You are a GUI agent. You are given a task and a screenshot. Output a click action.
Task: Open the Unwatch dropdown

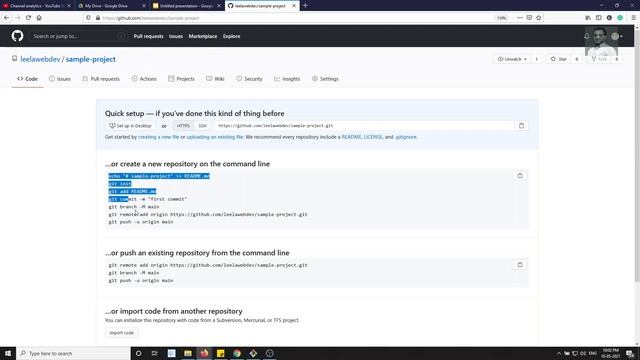pos(512,59)
